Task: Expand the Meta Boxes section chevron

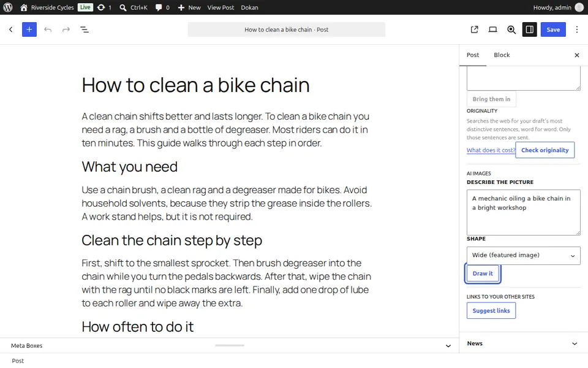Action: click(x=448, y=346)
